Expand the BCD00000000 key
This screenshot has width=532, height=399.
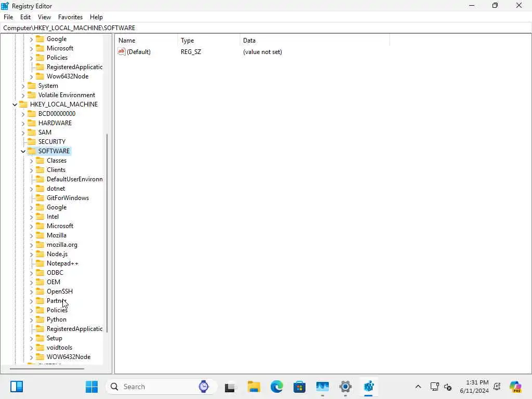click(23, 114)
